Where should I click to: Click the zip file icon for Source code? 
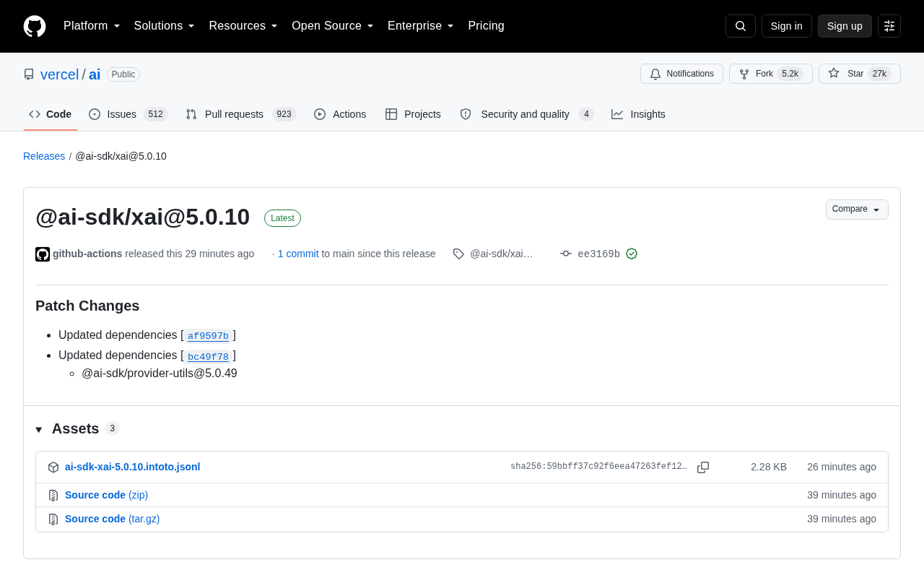[x=53, y=496]
